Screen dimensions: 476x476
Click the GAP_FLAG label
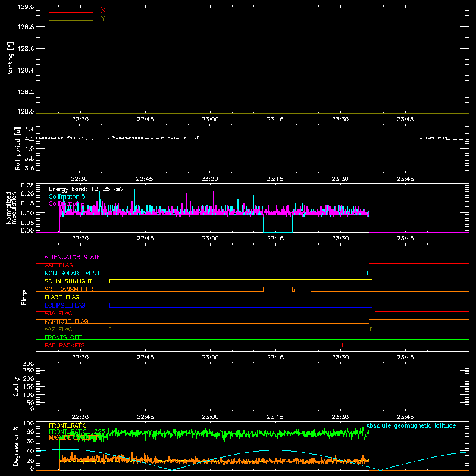point(58,265)
